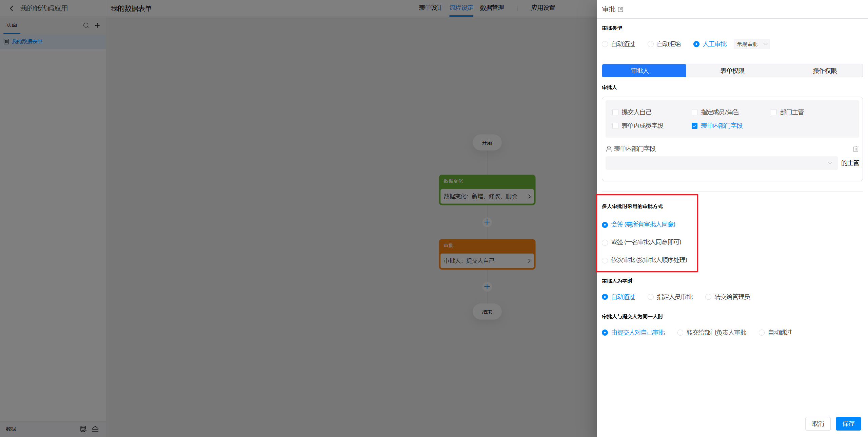Image resolution: width=868 pixels, height=437 pixels.
Task: Uncheck the 表单内部门字段 checkbox
Action: coord(694,126)
